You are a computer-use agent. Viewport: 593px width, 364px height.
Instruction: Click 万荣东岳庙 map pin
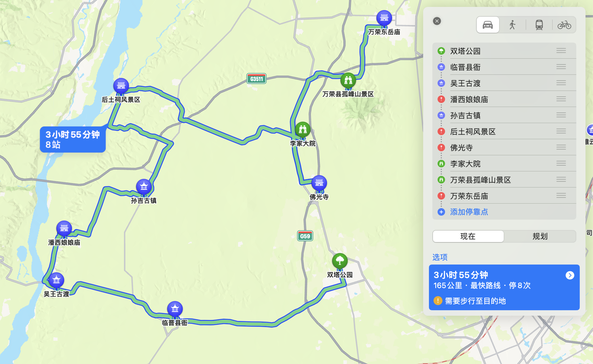tap(384, 18)
